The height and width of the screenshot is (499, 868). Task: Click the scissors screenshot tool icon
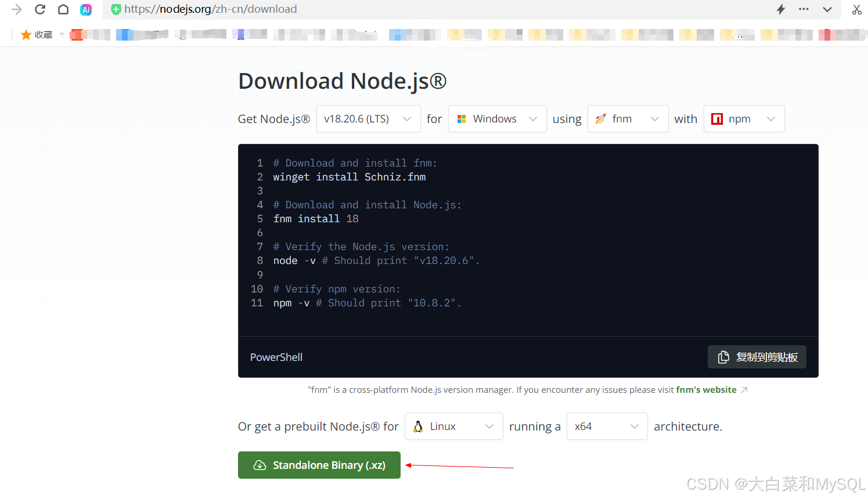pos(857,9)
